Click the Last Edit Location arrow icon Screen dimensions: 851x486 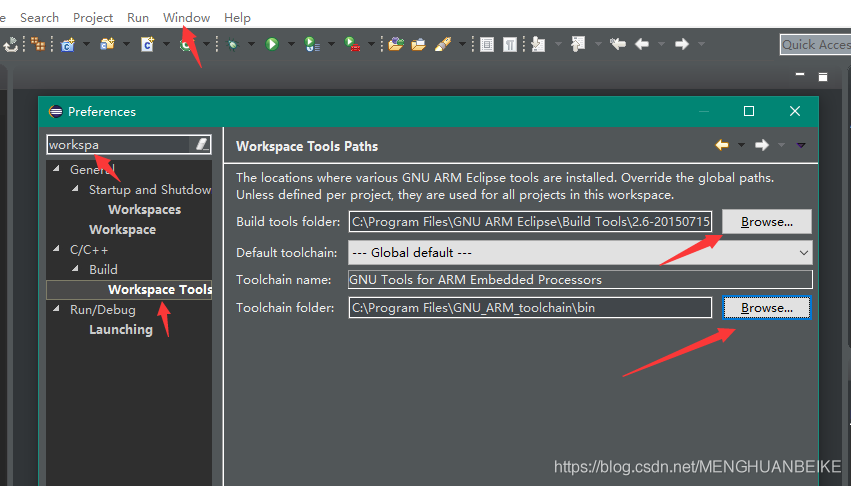coord(618,44)
